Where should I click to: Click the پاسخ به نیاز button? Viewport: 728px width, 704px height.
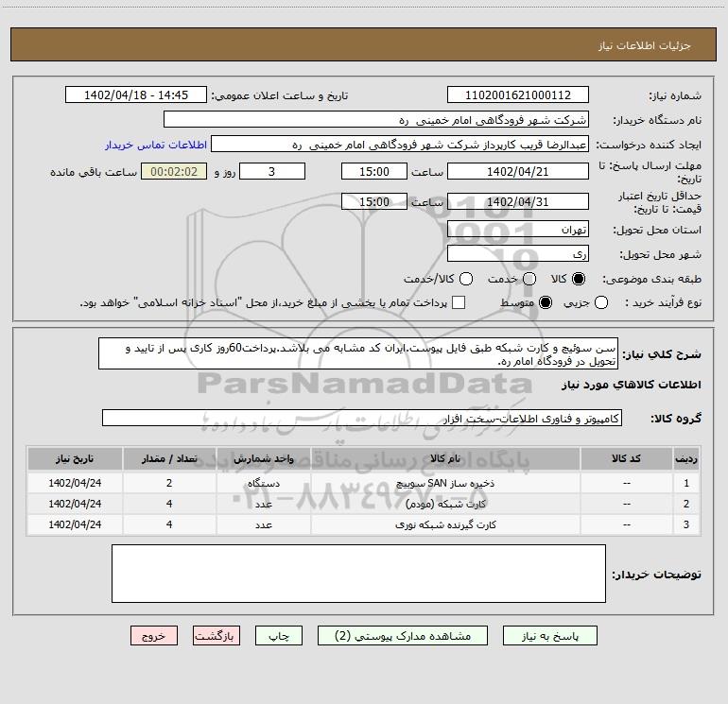[x=549, y=636]
